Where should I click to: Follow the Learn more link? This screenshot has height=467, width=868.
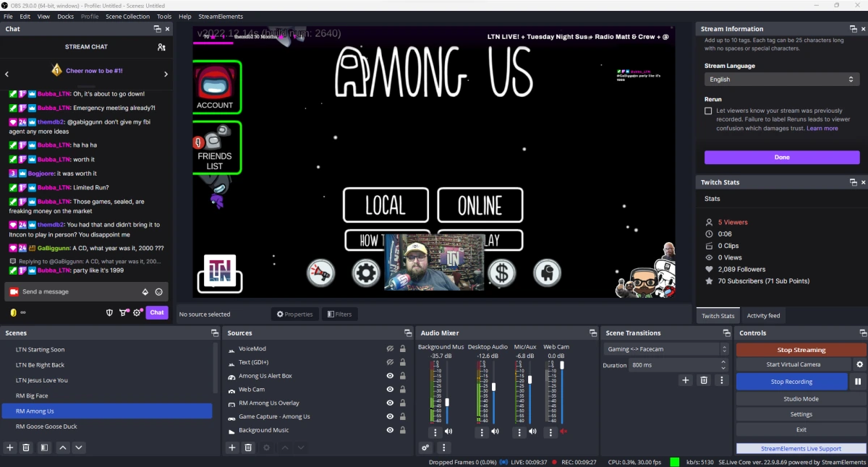click(822, 128)
